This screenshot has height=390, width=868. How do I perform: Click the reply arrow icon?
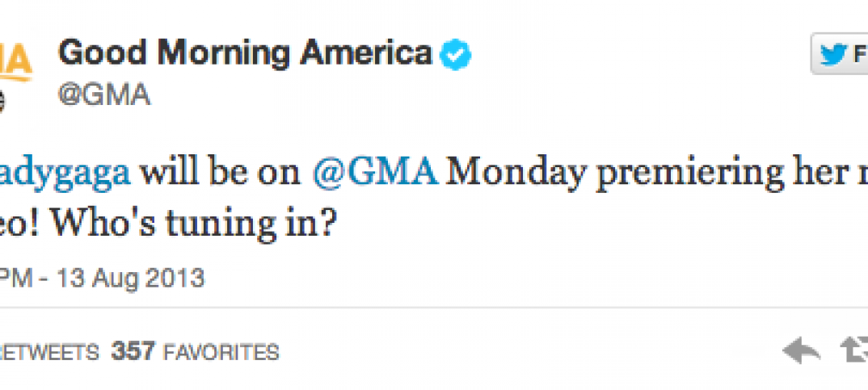[800, 351]
